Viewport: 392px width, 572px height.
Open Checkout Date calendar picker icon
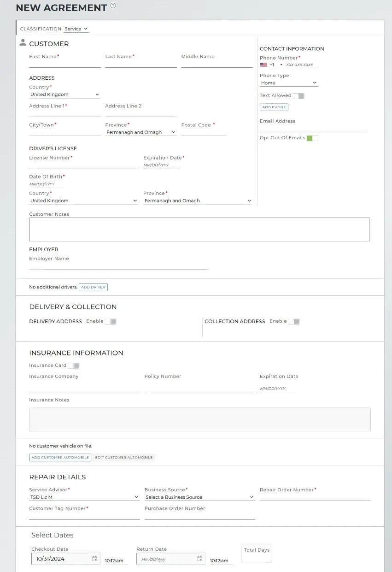[94, 559]
